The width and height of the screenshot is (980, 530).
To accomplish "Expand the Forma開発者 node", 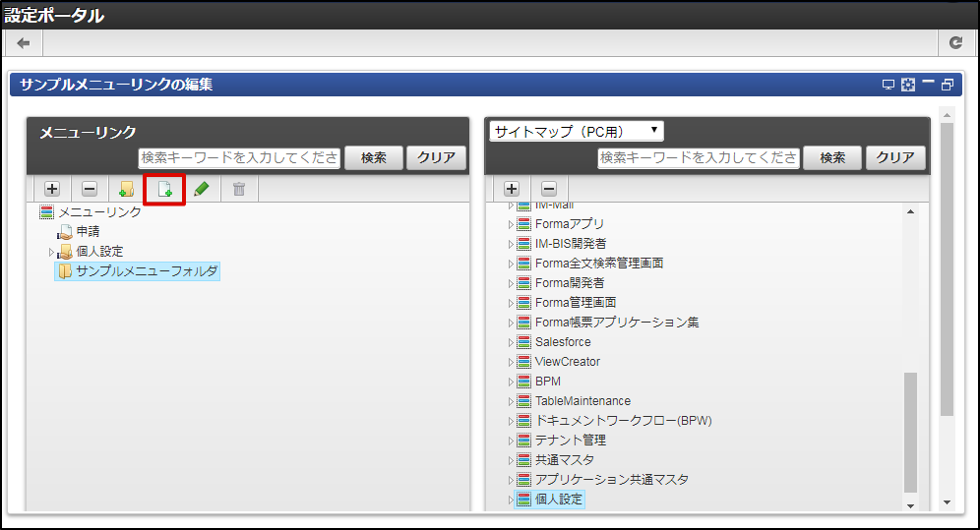I will click(x=511, y=283).
